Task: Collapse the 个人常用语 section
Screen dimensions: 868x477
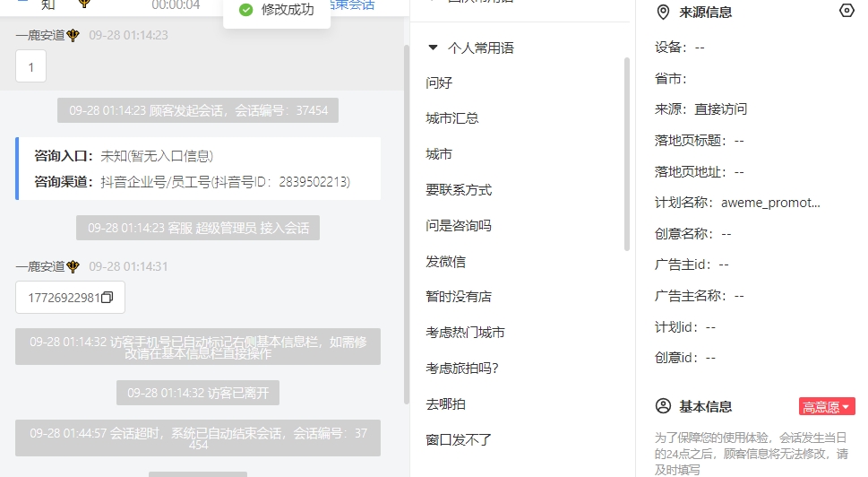Action: 433,48
